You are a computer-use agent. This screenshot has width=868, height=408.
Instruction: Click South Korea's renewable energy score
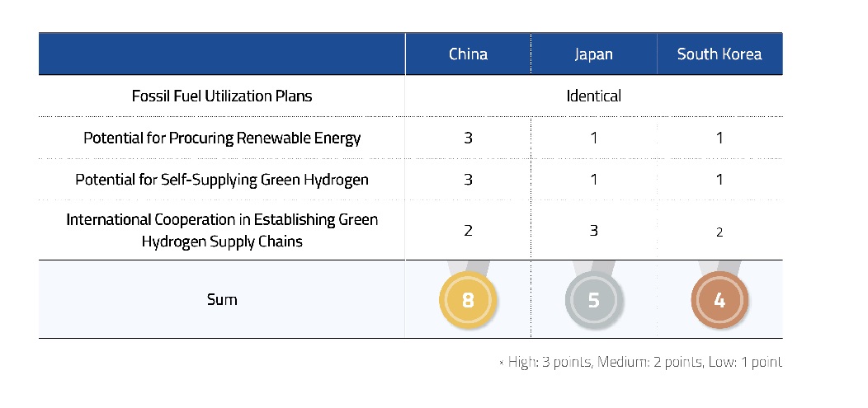719,138
